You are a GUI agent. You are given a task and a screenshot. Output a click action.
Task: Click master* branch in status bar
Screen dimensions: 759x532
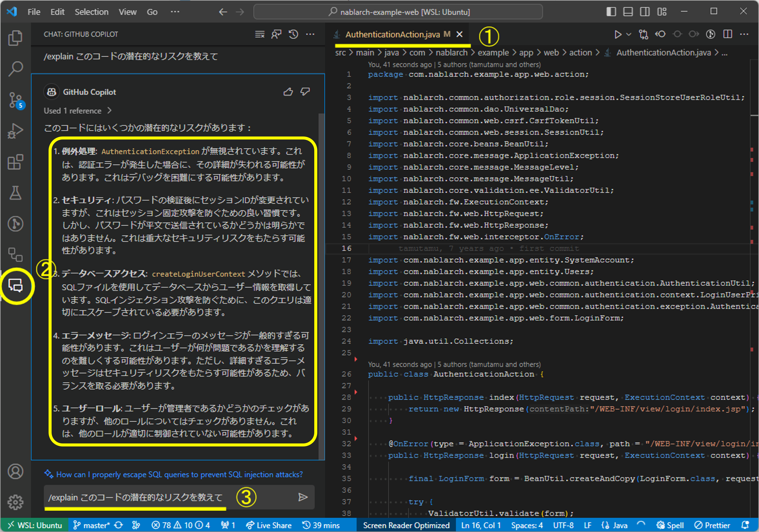coord(91,525)
